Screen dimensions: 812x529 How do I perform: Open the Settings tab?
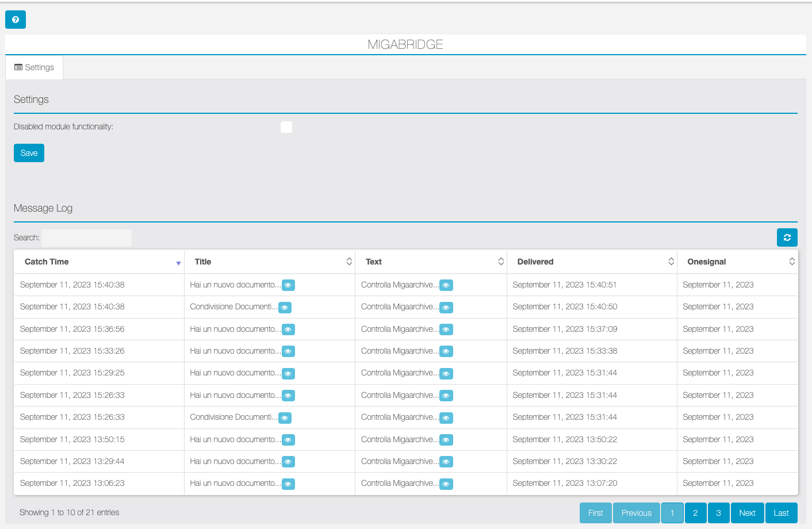coord(34,67)
